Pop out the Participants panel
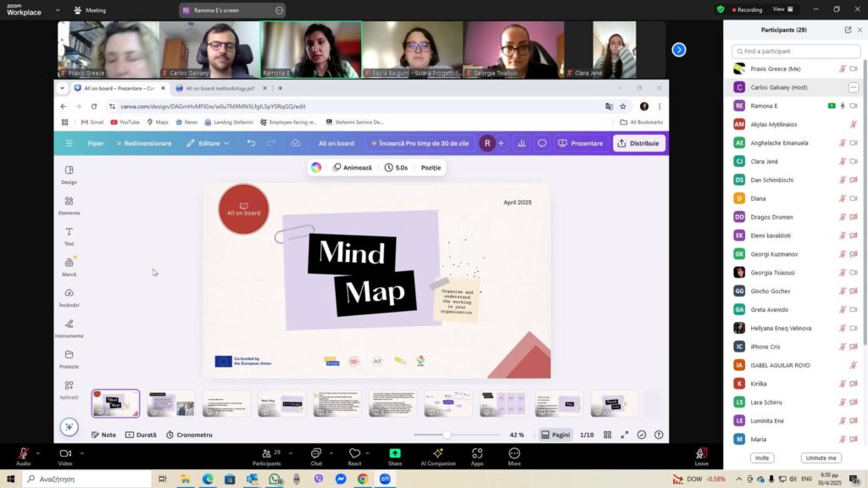Screen dimensions: 868x488 click(848, 30)
